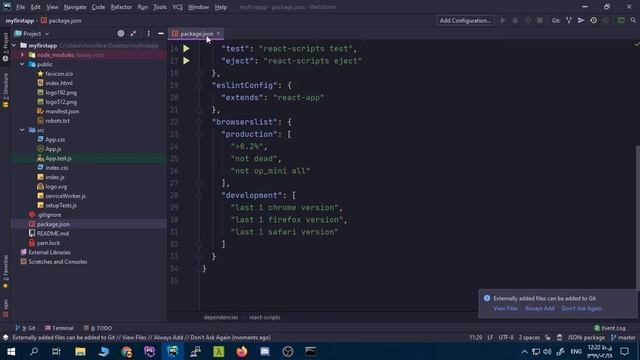Fold the "browserslist" block on line 22
The width and height of the screenshot is (640, 360).
199,122
